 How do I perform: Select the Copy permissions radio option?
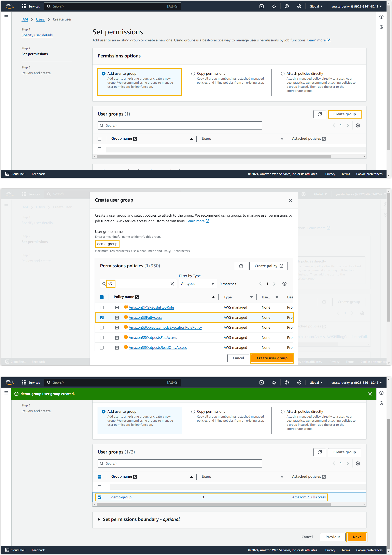point(193,73)
